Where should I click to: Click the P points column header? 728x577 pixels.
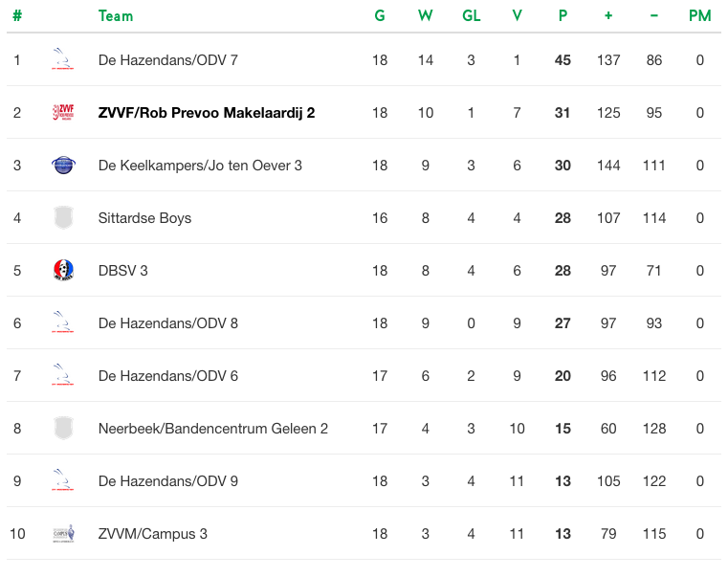coord(563,16)
